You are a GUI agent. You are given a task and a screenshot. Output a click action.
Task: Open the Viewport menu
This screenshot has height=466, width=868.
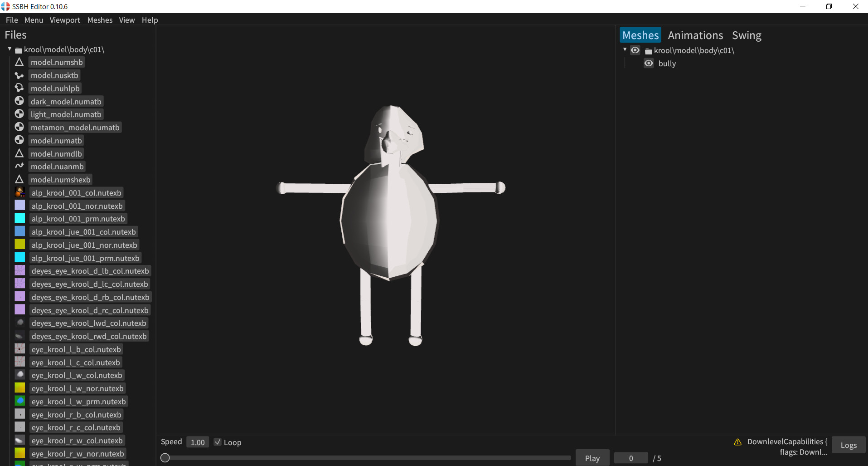(65, 20)
